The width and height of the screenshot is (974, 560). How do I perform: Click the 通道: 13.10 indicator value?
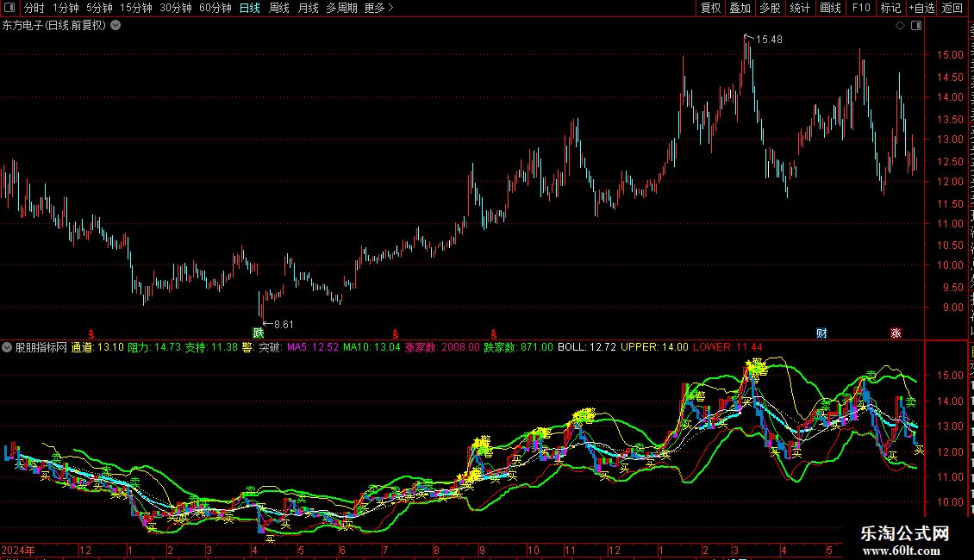pyautogui.click(x=97, y=347)
